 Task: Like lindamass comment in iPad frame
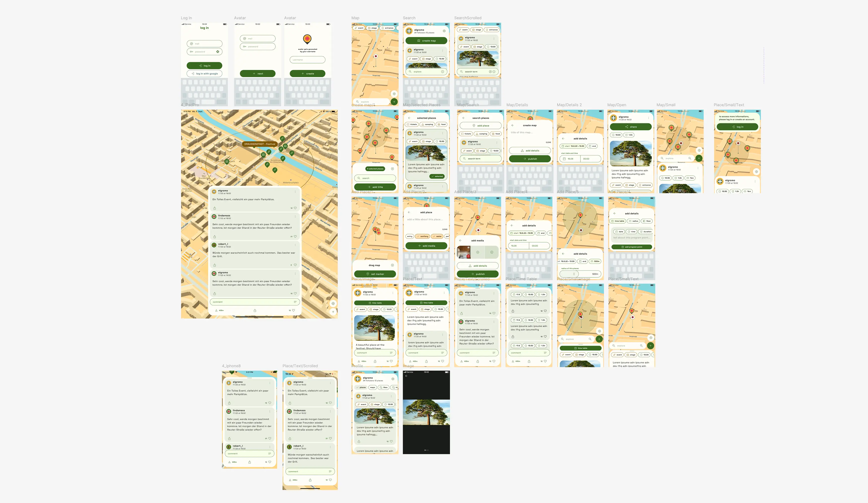(295, 236)
